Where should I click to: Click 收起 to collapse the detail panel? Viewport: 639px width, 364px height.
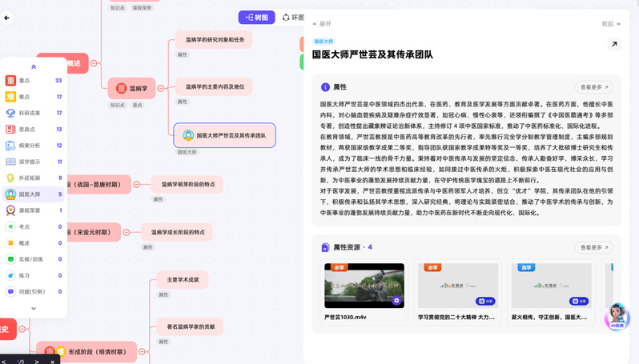click(612, 24)
